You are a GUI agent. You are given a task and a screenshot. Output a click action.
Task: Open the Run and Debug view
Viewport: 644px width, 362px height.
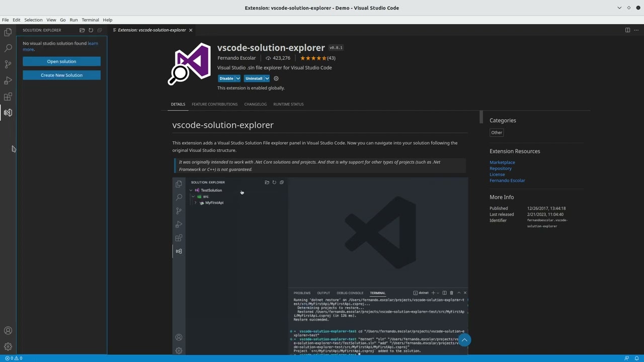coord(8,80)
